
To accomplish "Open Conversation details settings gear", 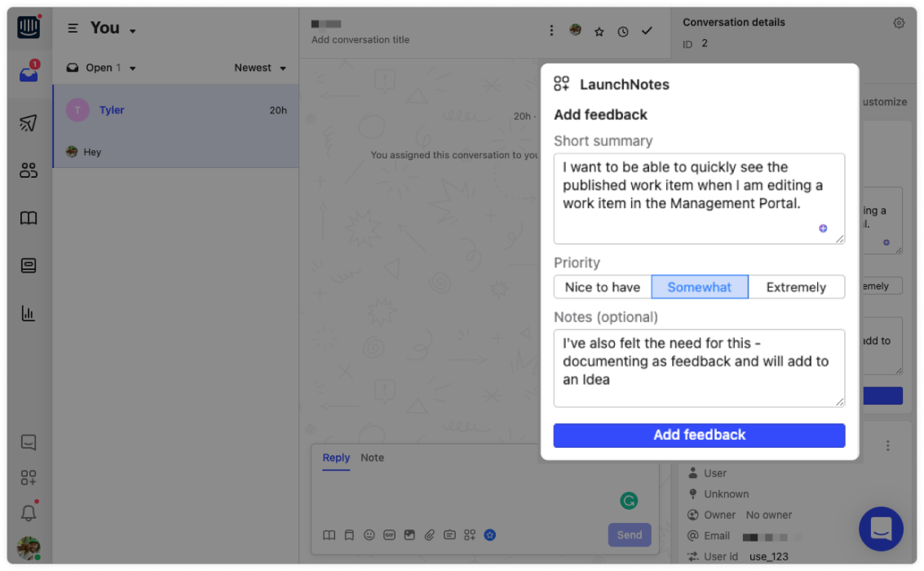I will 899,23.
